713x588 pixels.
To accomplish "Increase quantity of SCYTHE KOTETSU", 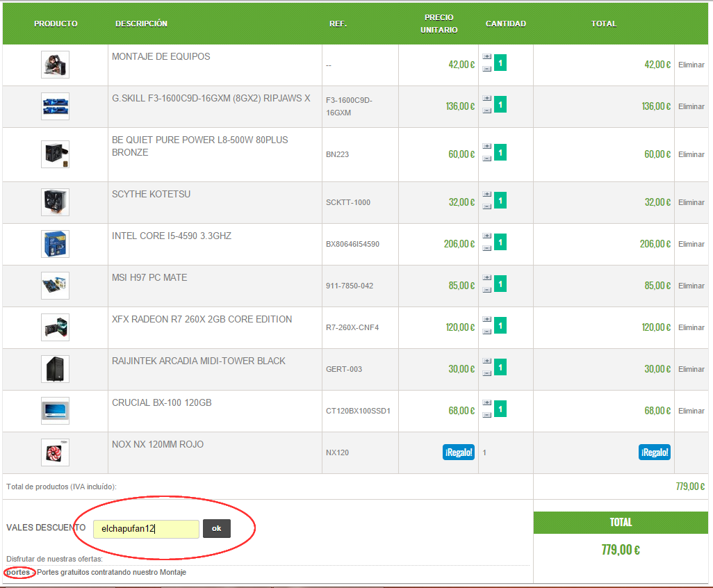I will point(487,194).
